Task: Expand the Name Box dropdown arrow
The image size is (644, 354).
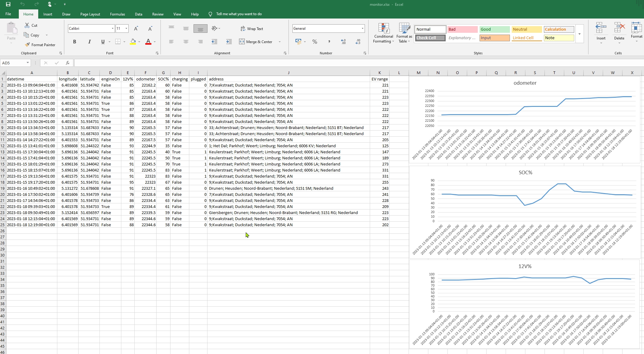Action: click(x=28, y=63)
